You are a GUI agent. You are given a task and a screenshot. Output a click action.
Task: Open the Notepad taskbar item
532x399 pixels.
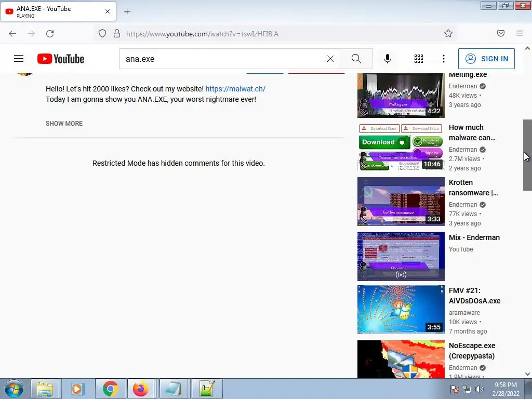(x=174, y=389)
